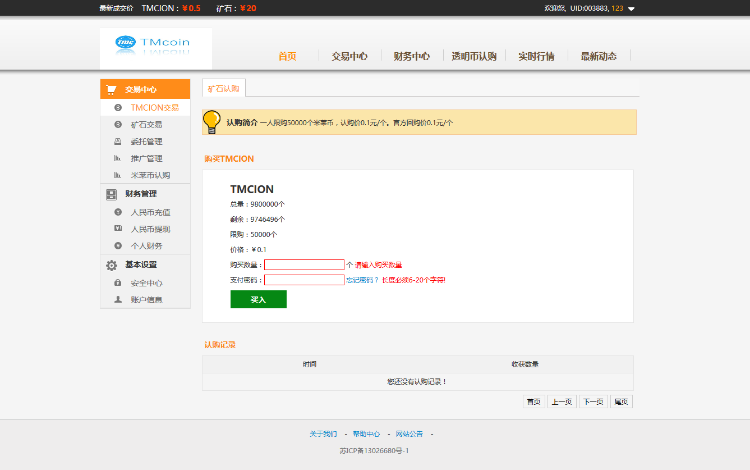Click the 时间 column header
The width and height of the screenshot is (750, 470).
[309, 364]
